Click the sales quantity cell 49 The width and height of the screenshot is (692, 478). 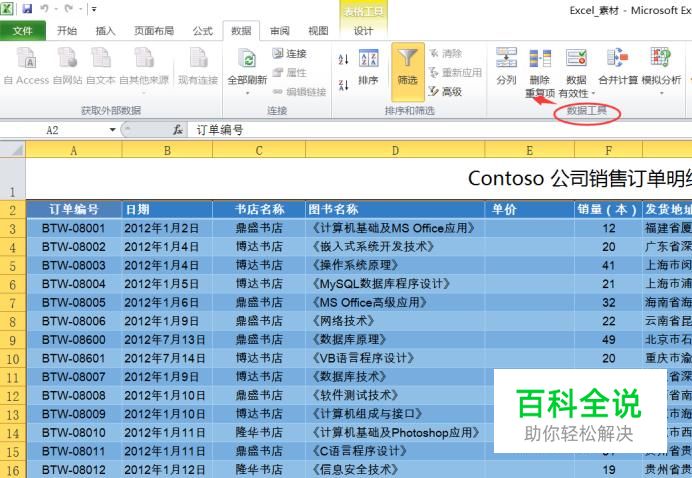[x=609, y=340]
